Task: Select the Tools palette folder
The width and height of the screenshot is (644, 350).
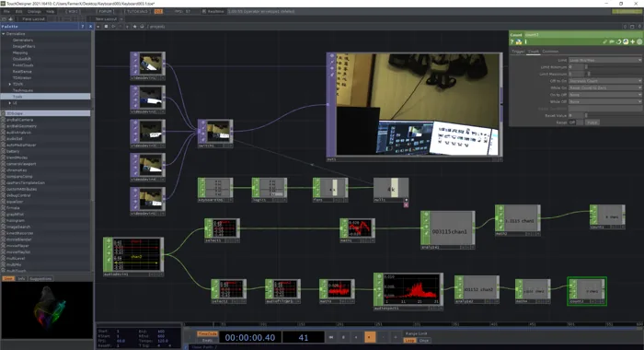Action: click(x=45, y=97)
